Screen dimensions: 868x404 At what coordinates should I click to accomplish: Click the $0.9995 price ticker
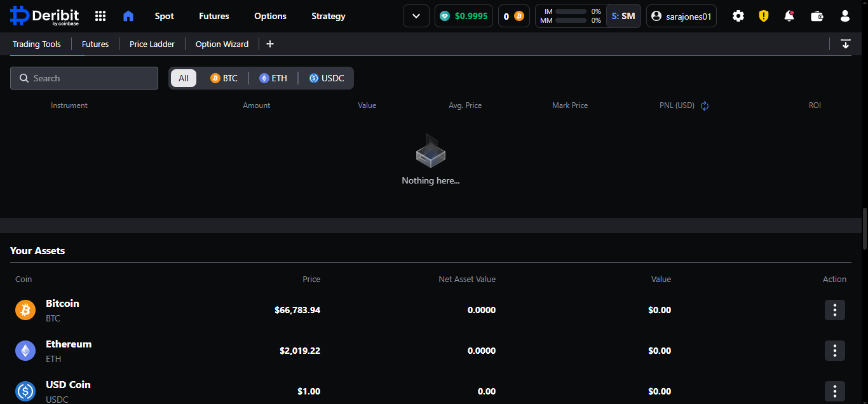[464, 16]
